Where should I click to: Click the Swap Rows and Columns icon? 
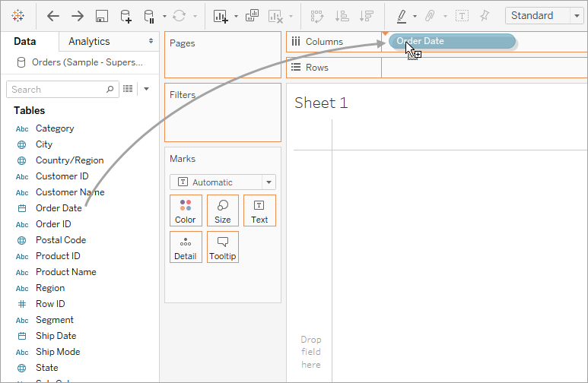[x=317, y=16]
